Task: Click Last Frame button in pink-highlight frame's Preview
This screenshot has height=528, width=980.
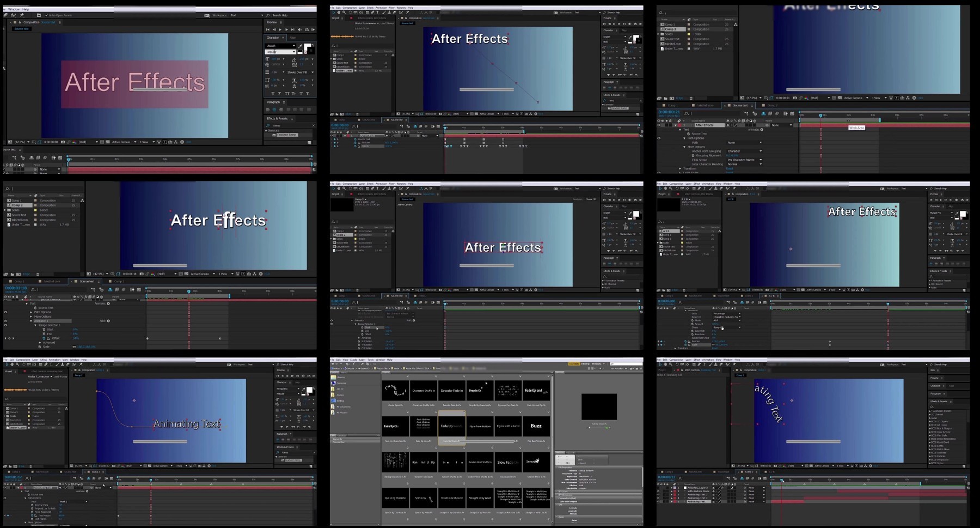Action: point(293,29)
